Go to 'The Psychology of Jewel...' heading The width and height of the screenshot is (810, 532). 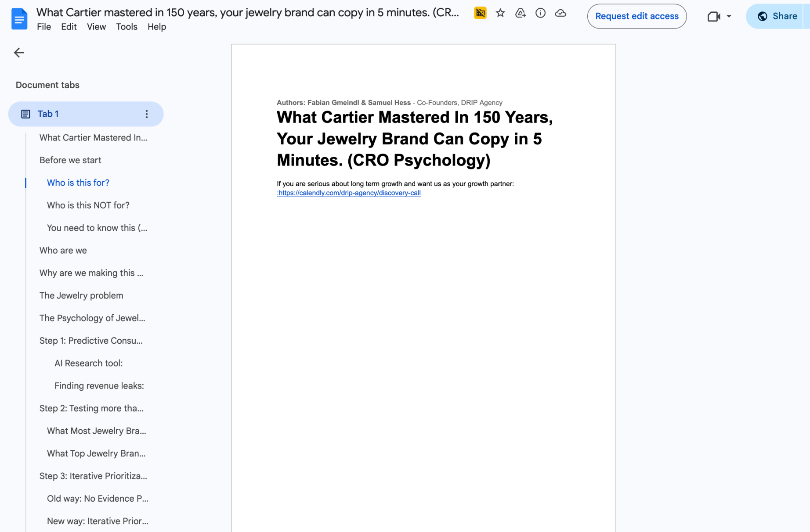(x=92, y=318)
